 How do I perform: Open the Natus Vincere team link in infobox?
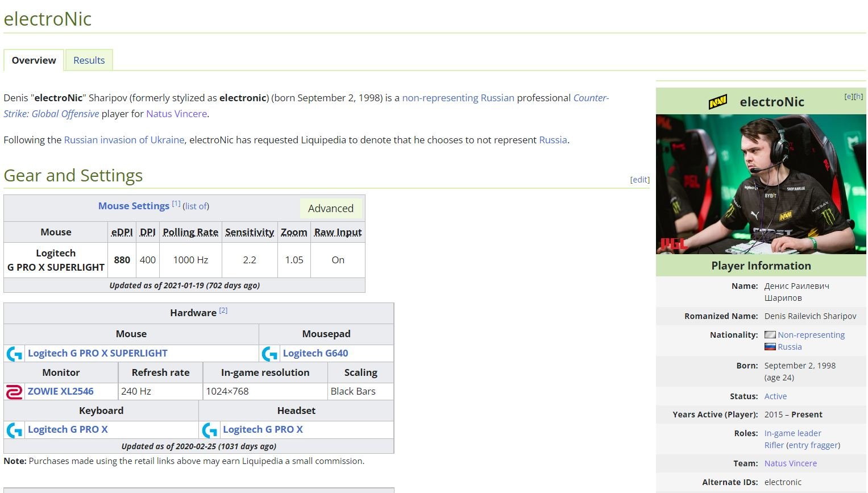click(x=790, y=463)
